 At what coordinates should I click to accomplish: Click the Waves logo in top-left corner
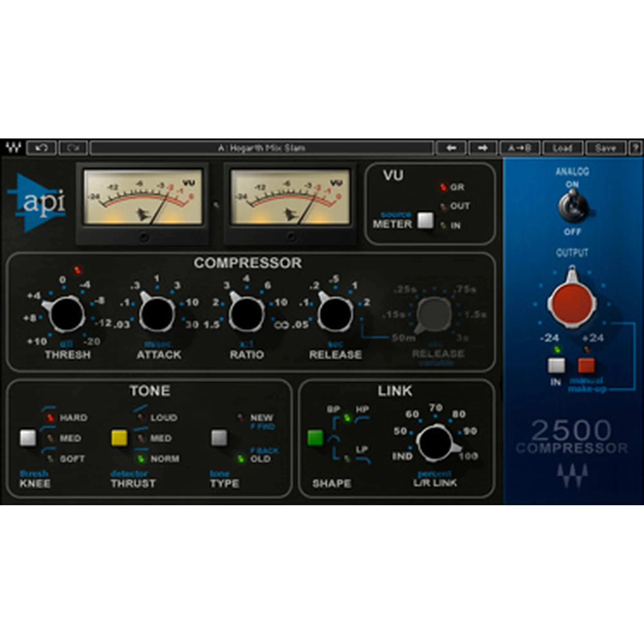coord(14,147)
